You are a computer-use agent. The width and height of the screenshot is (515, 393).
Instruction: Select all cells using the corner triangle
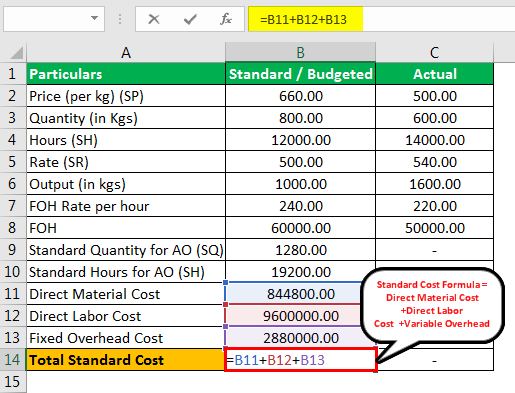(16, 53)
